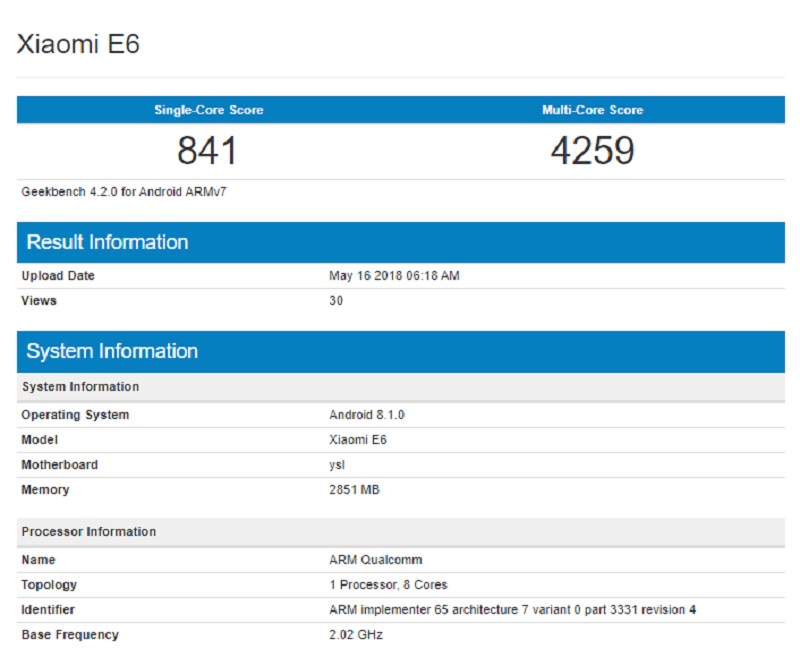Click the 2851 MB memory value
The height and width of the screenshot is (649, 800).
(354, 490)
